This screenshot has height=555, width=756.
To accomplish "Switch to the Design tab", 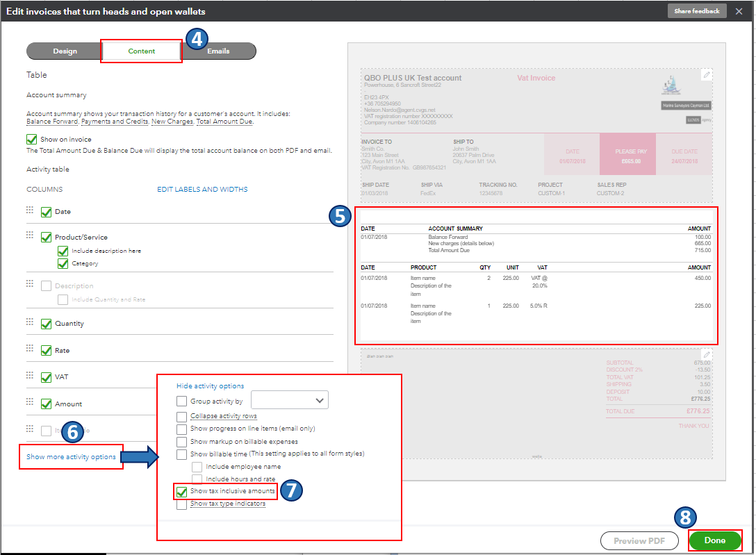I will [x=65, y=51].
